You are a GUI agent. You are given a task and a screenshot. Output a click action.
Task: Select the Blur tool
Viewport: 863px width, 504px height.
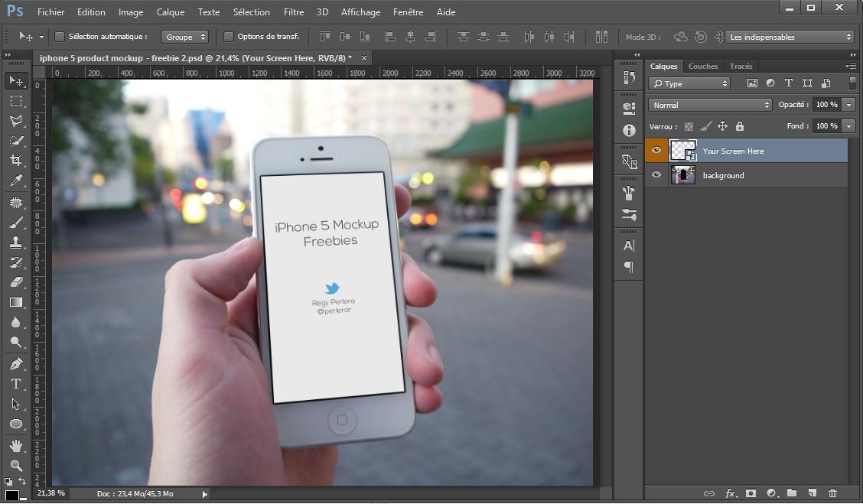point(16,322)
